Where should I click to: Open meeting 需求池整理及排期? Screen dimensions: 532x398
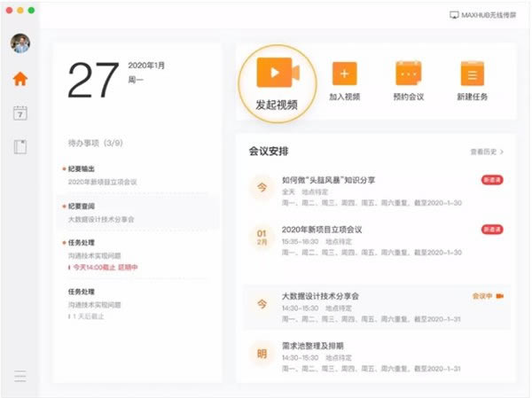click(x=313, y=346)
